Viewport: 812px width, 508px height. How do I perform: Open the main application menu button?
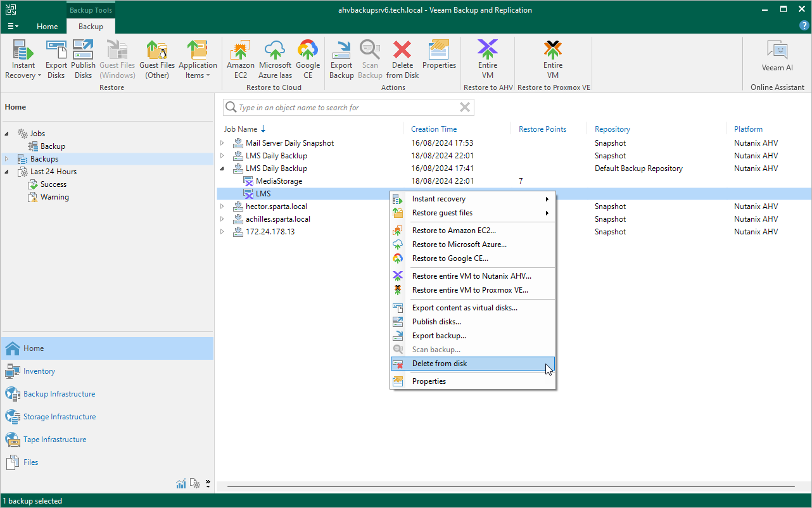coord(13,26)
